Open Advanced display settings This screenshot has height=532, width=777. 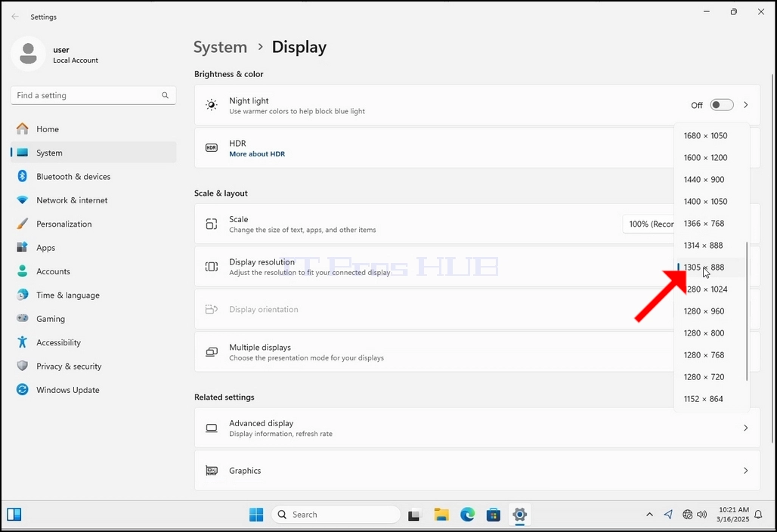[477, 428]
